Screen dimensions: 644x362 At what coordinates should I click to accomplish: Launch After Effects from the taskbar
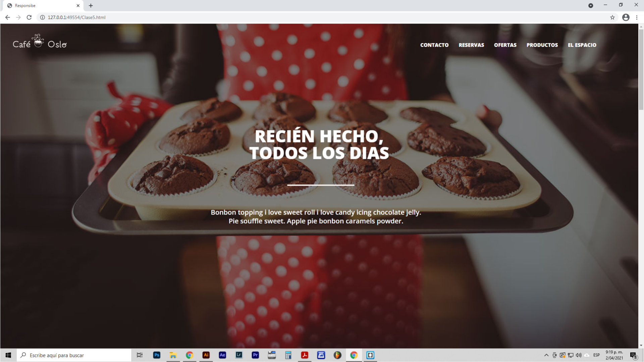click(x=222, y=355)
